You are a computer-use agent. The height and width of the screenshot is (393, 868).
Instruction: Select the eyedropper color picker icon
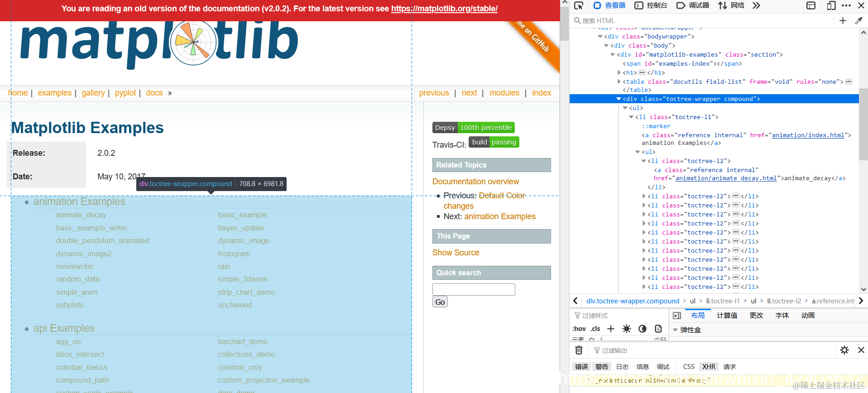point(858,20)
